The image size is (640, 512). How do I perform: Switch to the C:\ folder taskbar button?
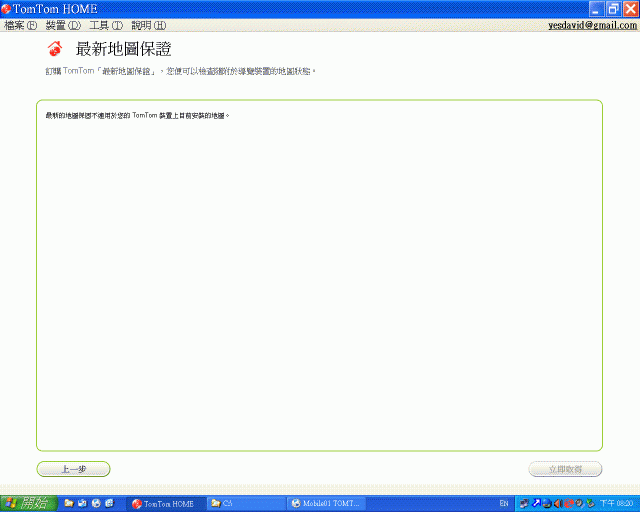point(245,503)
